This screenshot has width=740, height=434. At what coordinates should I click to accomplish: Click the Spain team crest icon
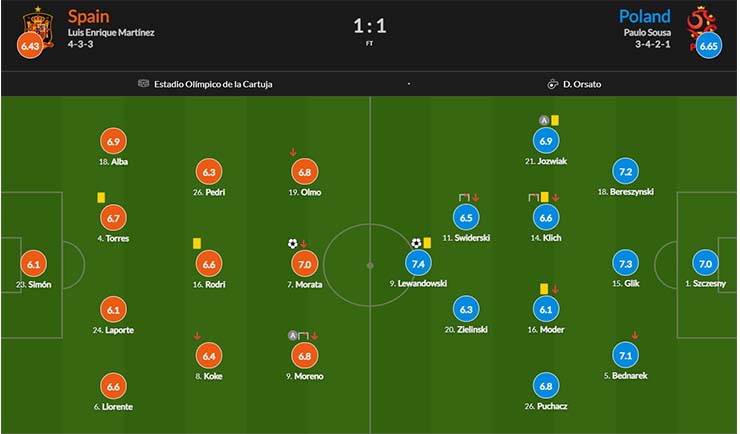point(39,25)
